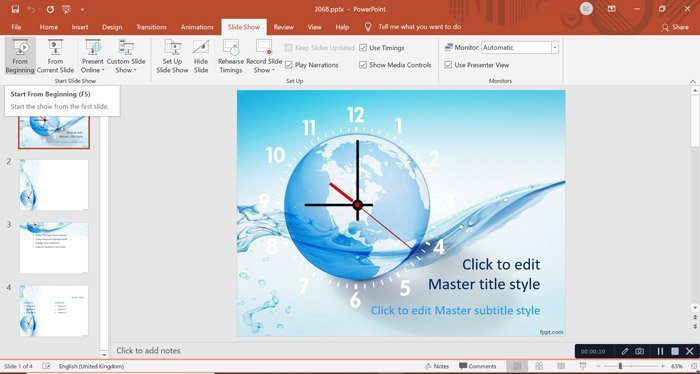This screenshot has height=374, width=700.
Task: Toggle the Show Media Controls checkbox
Action: pyautogui.click(x=363, y=65)
